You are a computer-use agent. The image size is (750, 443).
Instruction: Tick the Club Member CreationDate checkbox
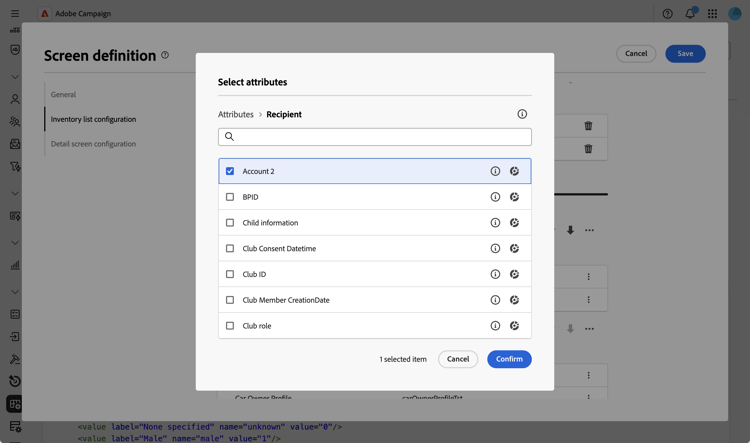(x=230, y=300)
